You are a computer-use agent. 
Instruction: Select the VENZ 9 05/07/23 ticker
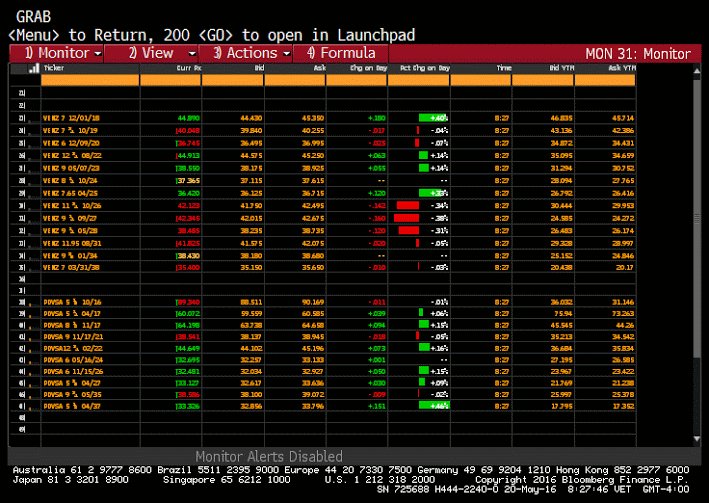(x=71, y=168)
